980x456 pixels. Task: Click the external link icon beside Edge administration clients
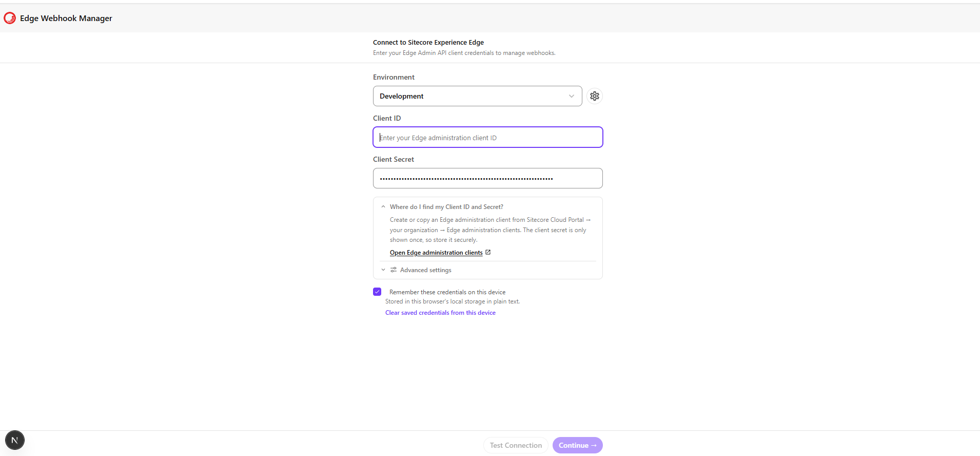[488, 252]
